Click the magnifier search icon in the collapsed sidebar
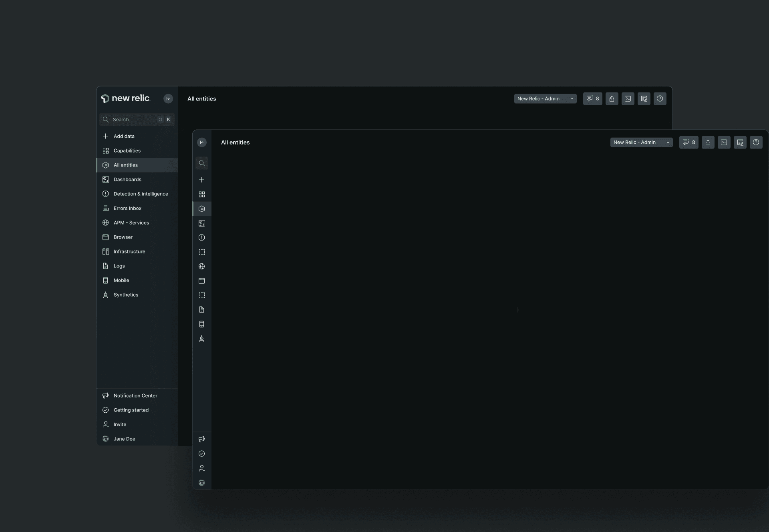The height and width of the screenshot is (532, 769). click(x=202, y=163)
